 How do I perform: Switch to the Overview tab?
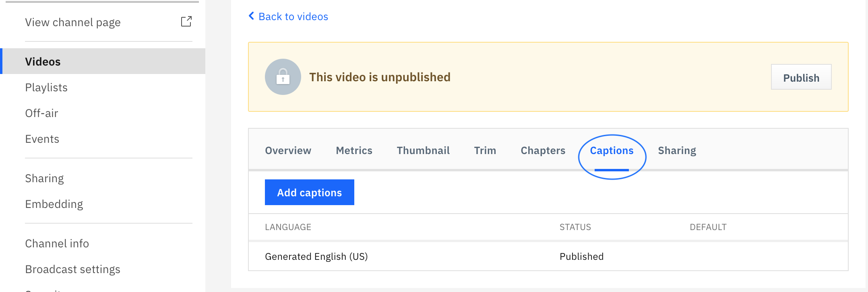[288, 150]
